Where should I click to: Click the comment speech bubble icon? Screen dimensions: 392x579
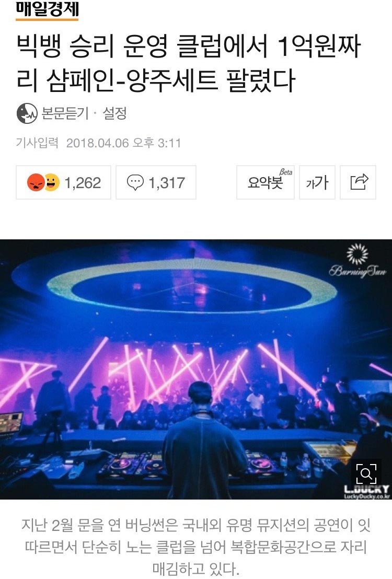pyautogui.click(x=135, y=182)
